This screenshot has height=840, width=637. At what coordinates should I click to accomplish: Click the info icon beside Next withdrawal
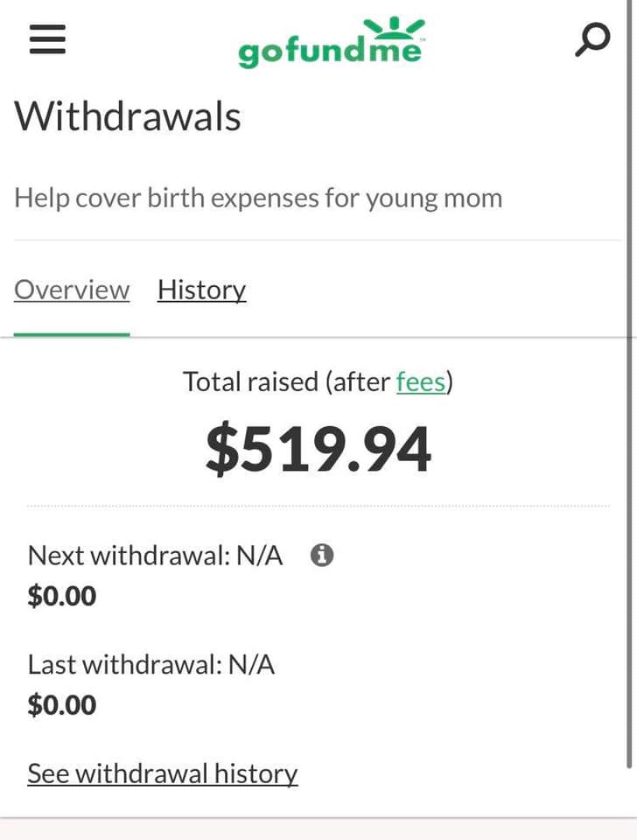coord(322,555)
